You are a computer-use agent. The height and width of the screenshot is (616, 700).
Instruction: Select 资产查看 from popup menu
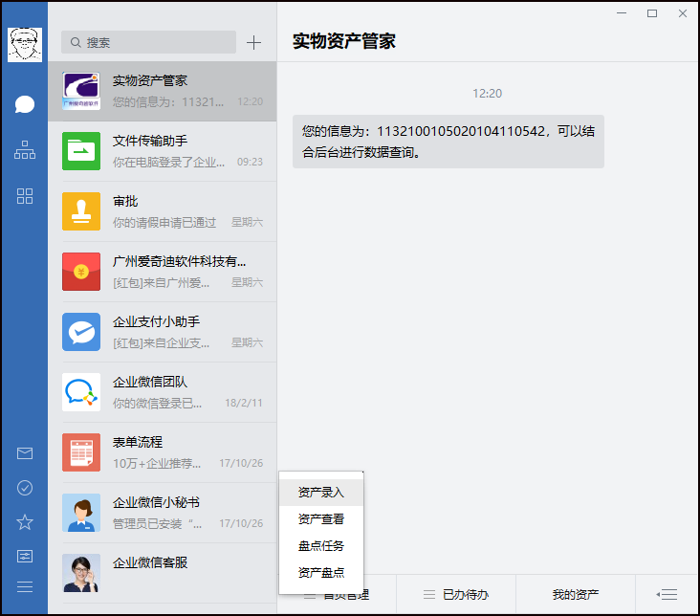coord(321,519)
